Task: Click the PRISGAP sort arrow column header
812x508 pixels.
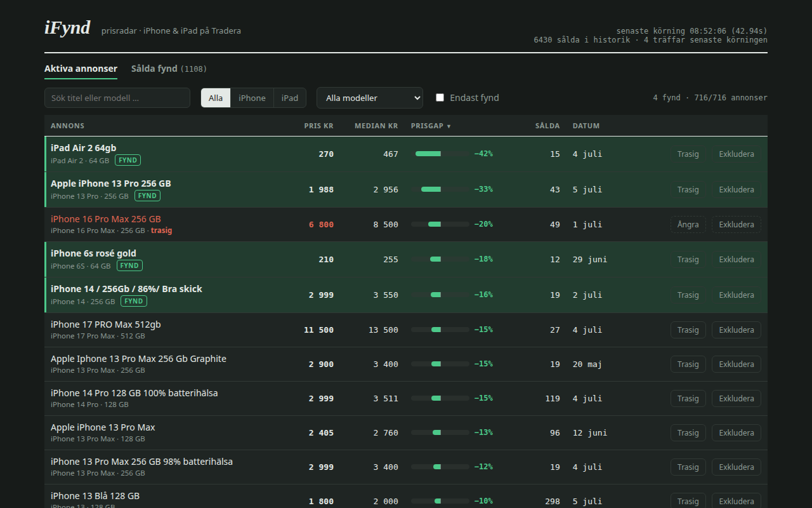Action: (431, 126)
